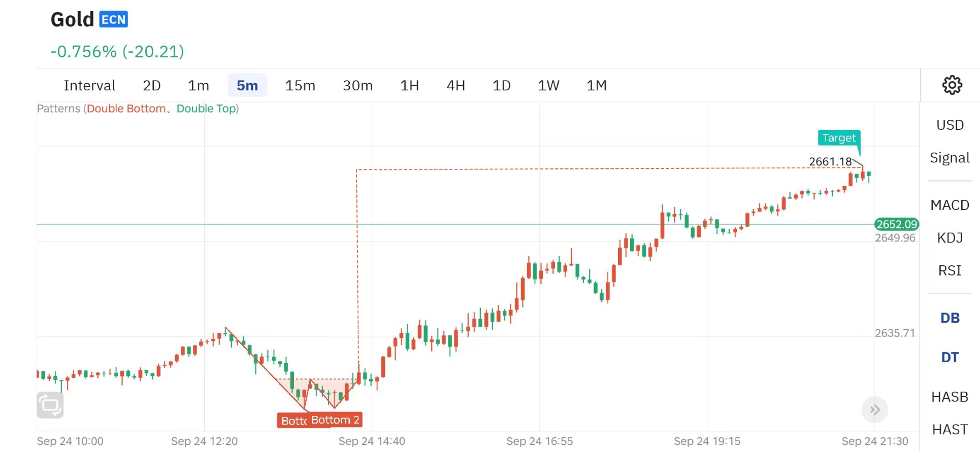Screen dimensions: 980x451
Task: Toggle the RSI indicator
Action: pos(950,270)
